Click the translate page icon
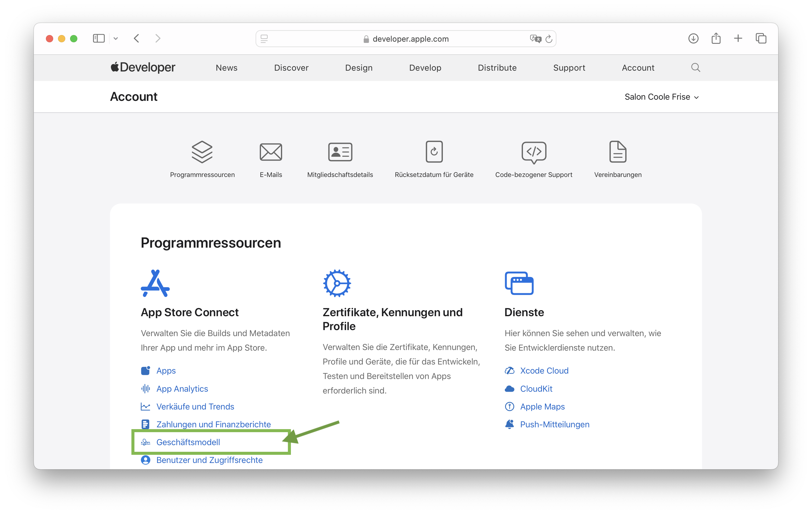The height and width of the screenshot is (514, 812). (x=535, y=39)
